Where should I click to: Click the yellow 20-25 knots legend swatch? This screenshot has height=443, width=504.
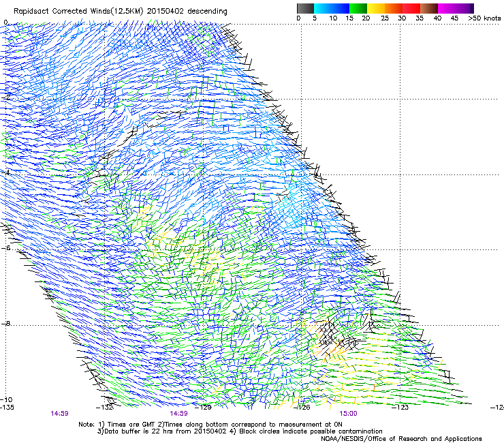(376, 8)
